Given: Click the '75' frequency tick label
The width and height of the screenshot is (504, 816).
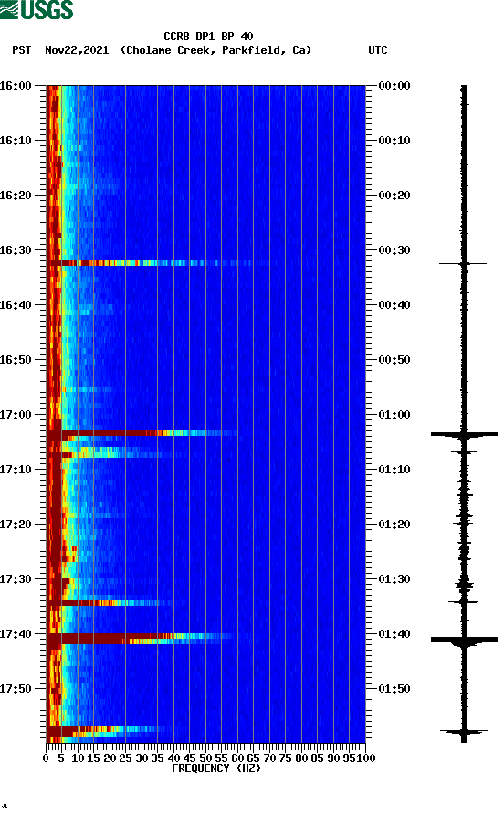Looking at the screenshot, I should [x=286, y=758].
